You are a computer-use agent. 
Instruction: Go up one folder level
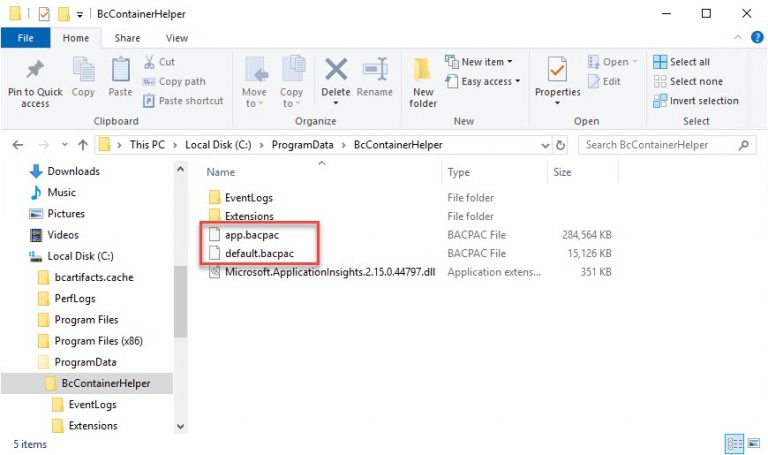pyautogui.click(x=82, y=145)
